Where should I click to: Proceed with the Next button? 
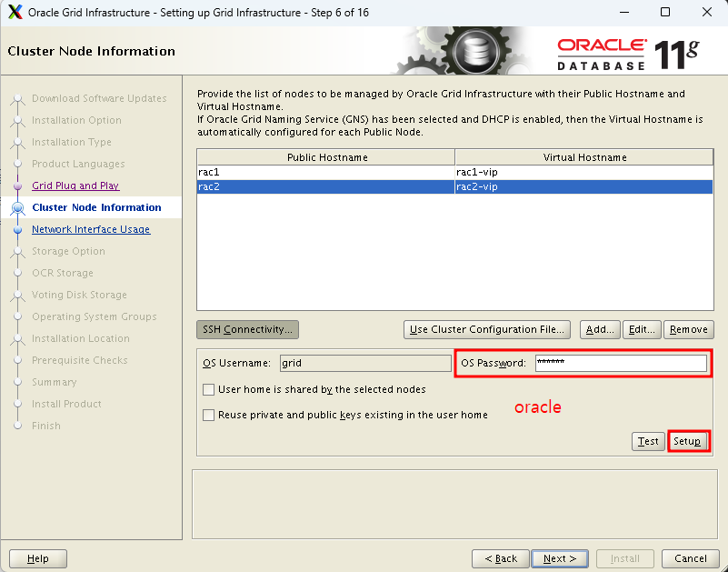point(560,558)
